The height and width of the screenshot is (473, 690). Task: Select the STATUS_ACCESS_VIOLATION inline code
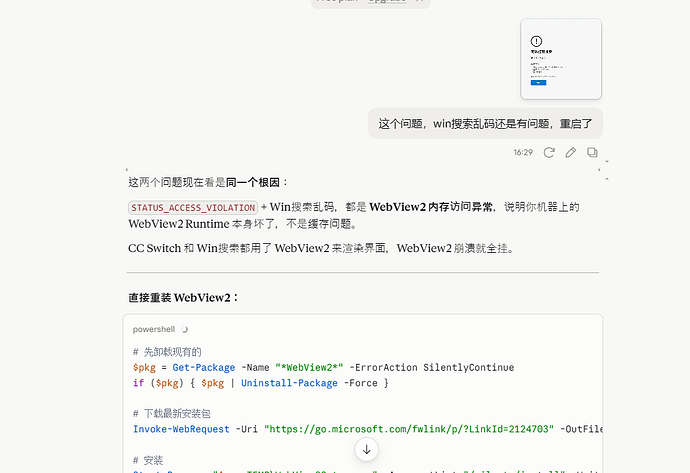(x=193, y=207)
